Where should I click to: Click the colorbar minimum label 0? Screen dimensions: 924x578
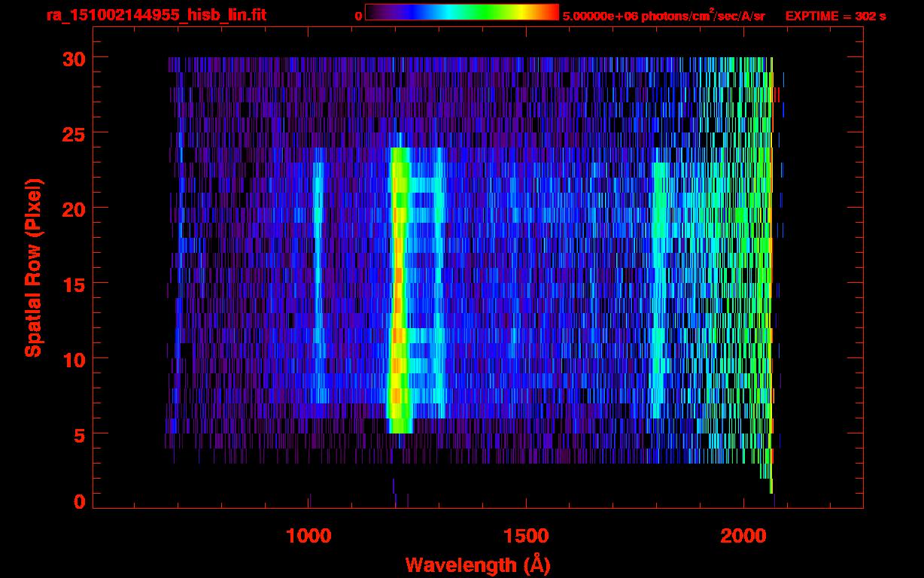359,16
